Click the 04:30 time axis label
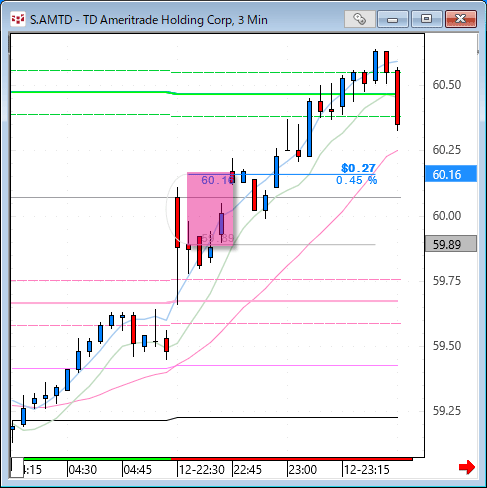487x488 pixels. click(83, 470)
